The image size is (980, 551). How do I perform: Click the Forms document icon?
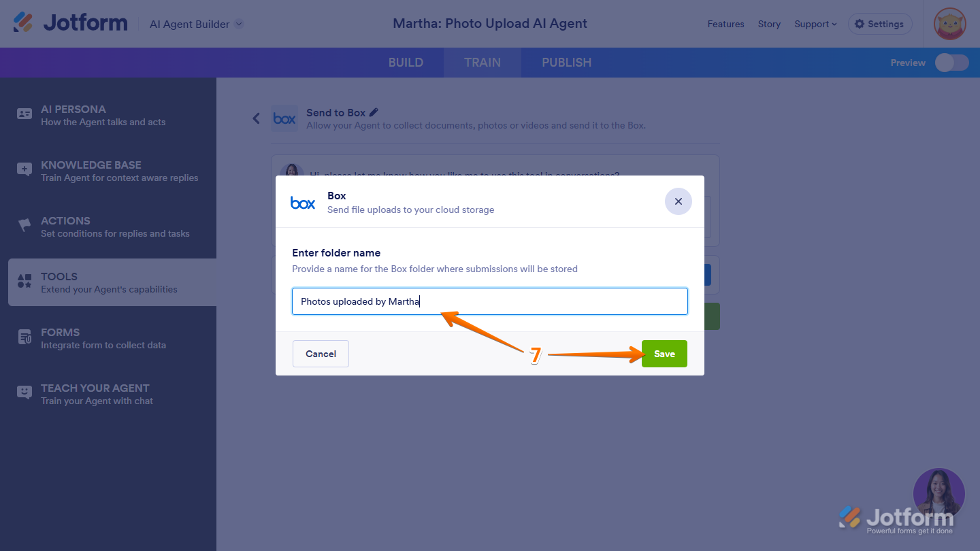24,337
